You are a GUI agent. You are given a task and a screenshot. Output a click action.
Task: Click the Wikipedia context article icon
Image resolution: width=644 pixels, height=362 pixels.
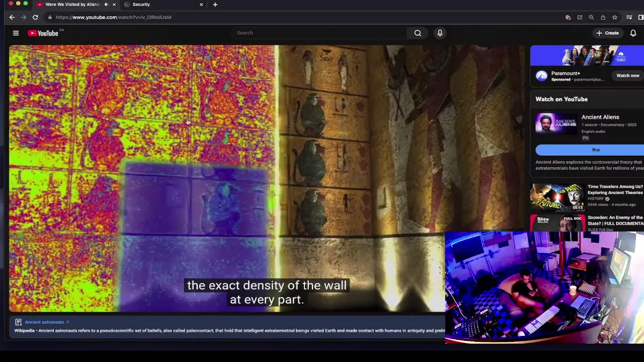(18, 322)
